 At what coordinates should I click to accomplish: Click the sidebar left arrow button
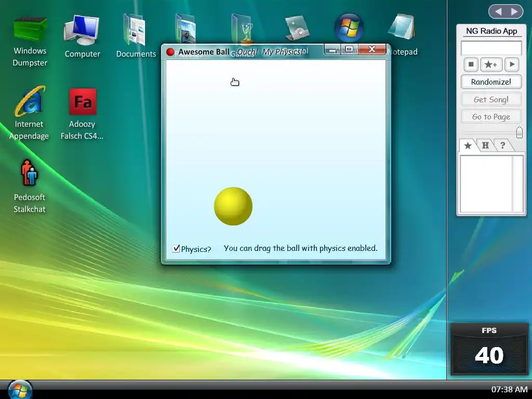(x=498, y=12)
